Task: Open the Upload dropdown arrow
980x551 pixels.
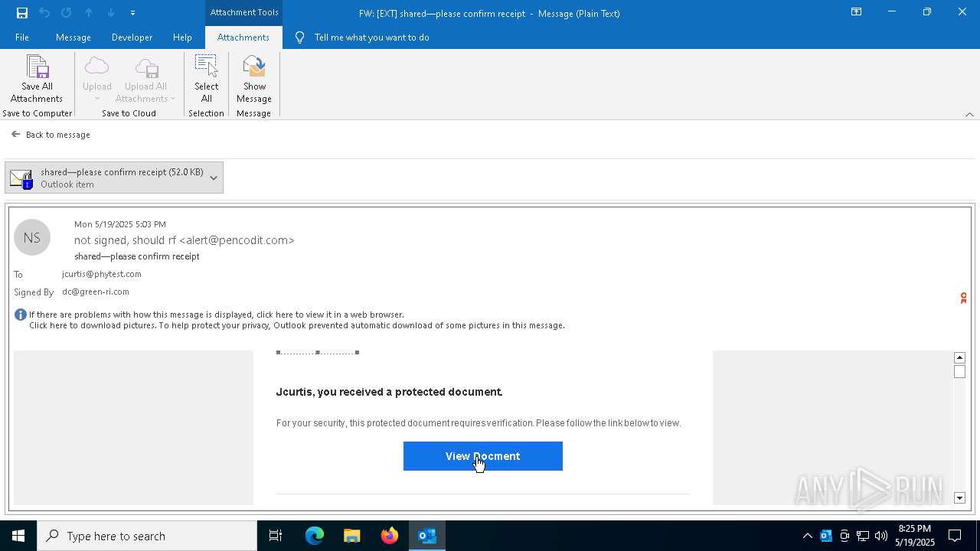Action: point(97,99)
